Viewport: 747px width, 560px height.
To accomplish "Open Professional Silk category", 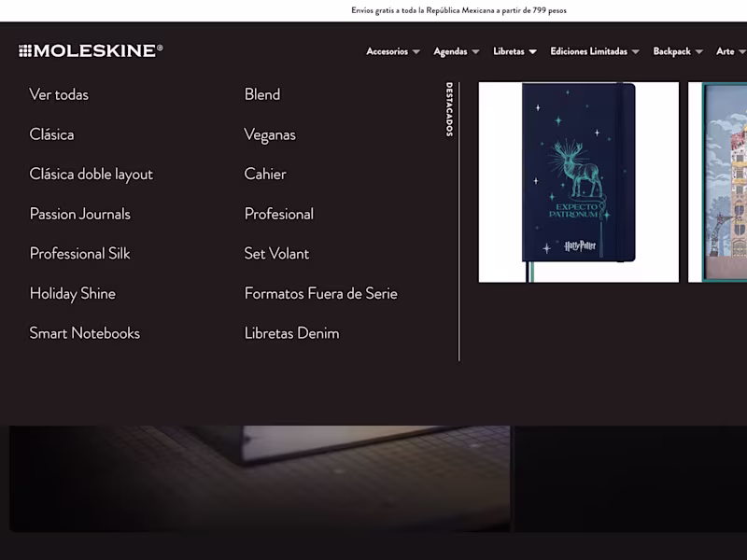I will coord(79,253).
